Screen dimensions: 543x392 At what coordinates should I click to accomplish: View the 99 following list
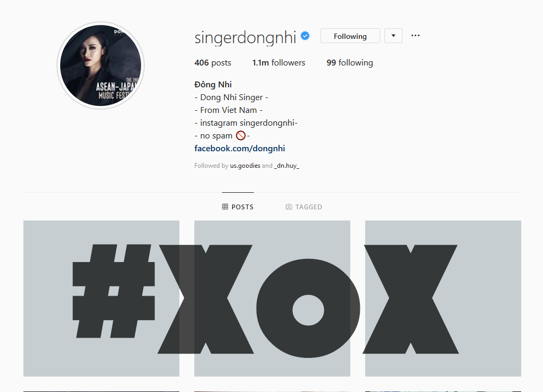350,63
